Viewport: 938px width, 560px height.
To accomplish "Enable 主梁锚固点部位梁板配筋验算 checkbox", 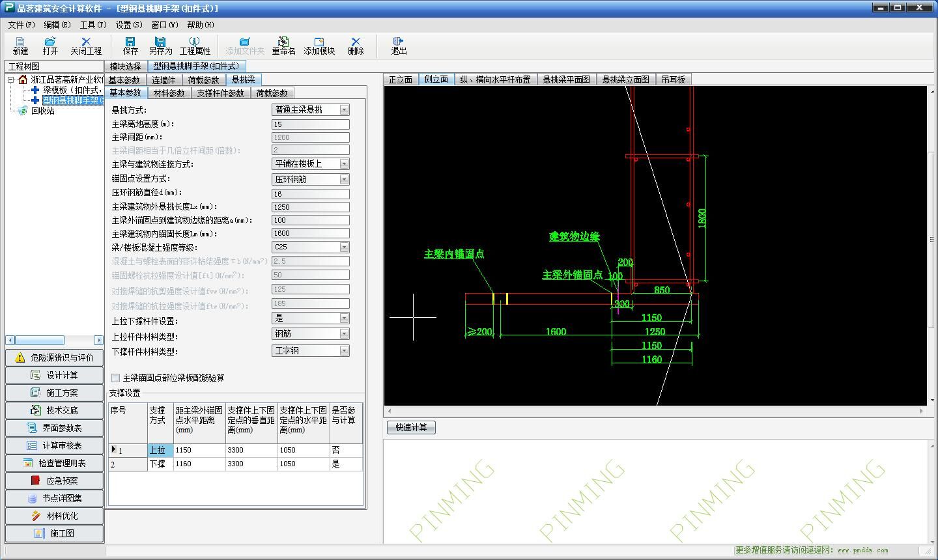I will click(116, 378).
